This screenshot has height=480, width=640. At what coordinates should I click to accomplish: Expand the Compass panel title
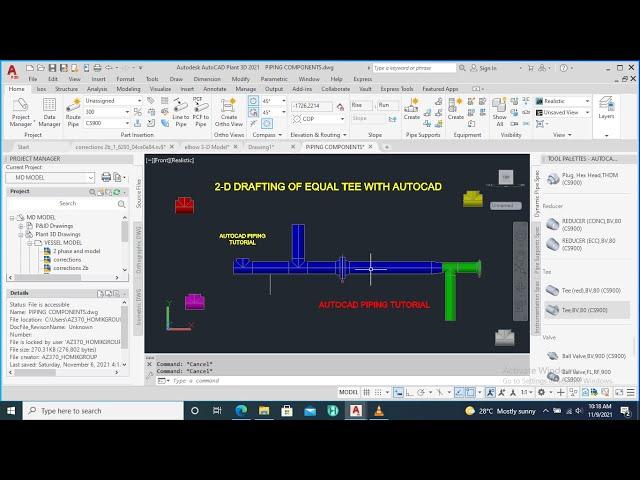click(x=267, y=135)
